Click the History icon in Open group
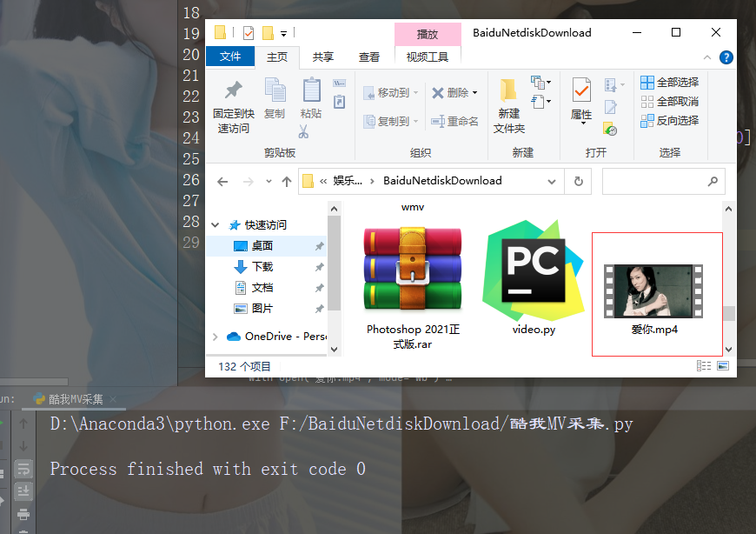The image size is (756, 534). coord(610,129)
